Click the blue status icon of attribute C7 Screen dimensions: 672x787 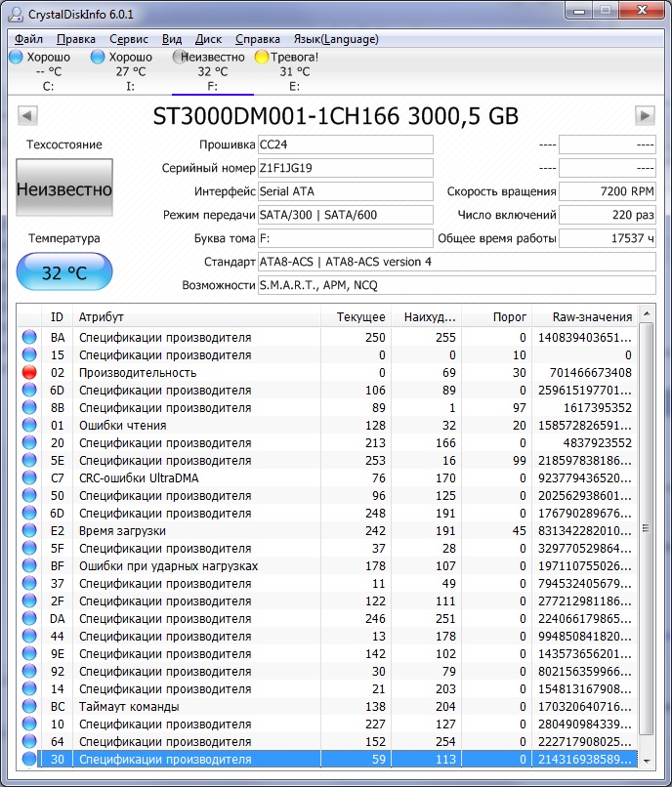point(29,477)
